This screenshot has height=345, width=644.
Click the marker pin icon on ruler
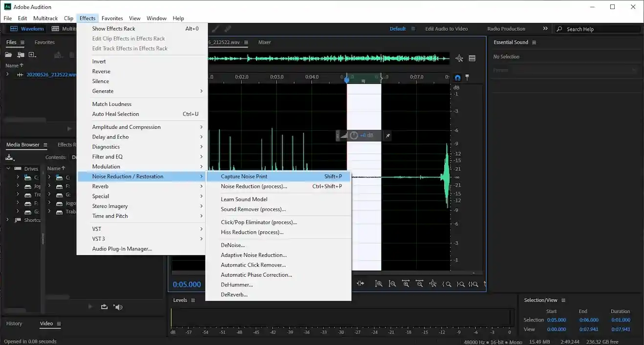click(x=467, y=77)
